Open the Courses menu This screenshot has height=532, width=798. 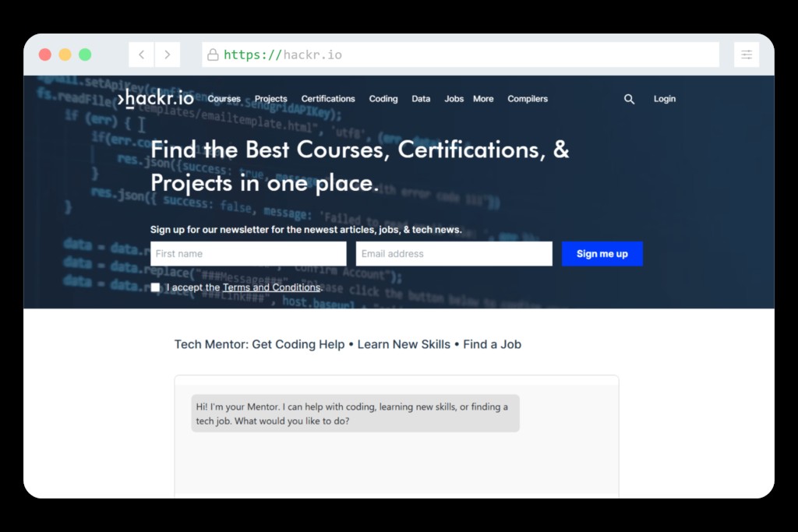(x=224, y=99)
